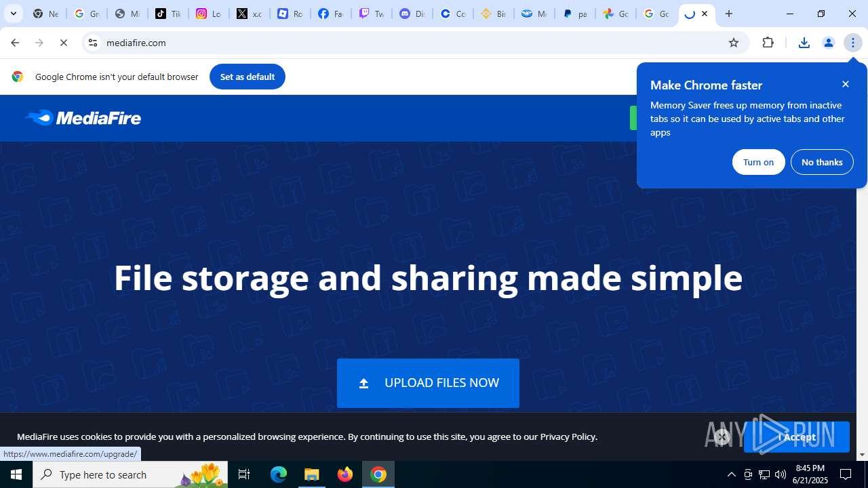Switch to the Twitch tab
The width and height of the screenshot is (868, 488).
371,14
